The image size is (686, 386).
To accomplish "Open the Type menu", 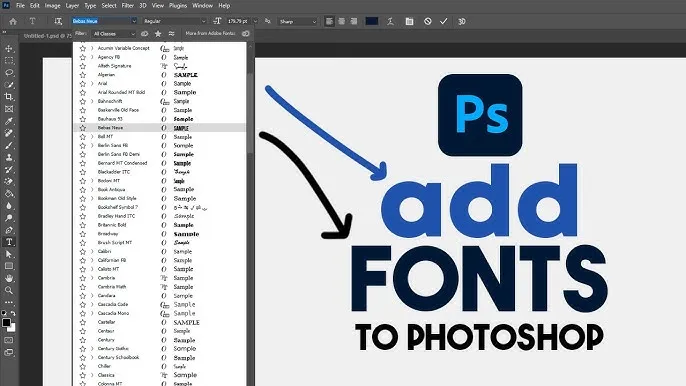I will point(90,6).
